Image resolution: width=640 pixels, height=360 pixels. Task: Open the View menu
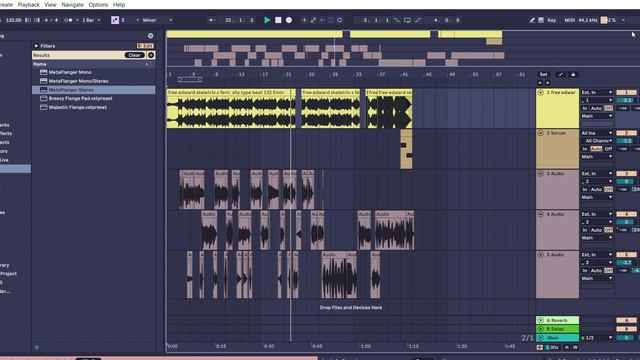click(50, 4)
